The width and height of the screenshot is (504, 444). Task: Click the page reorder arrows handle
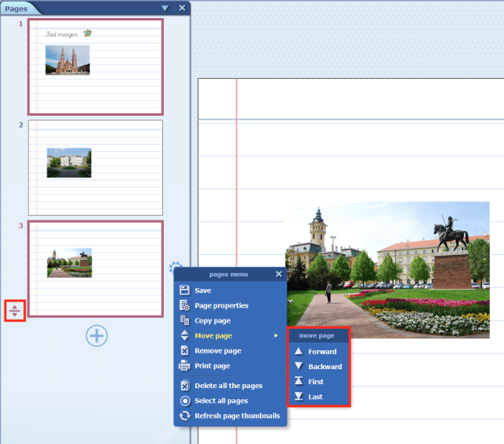point(14,311)
